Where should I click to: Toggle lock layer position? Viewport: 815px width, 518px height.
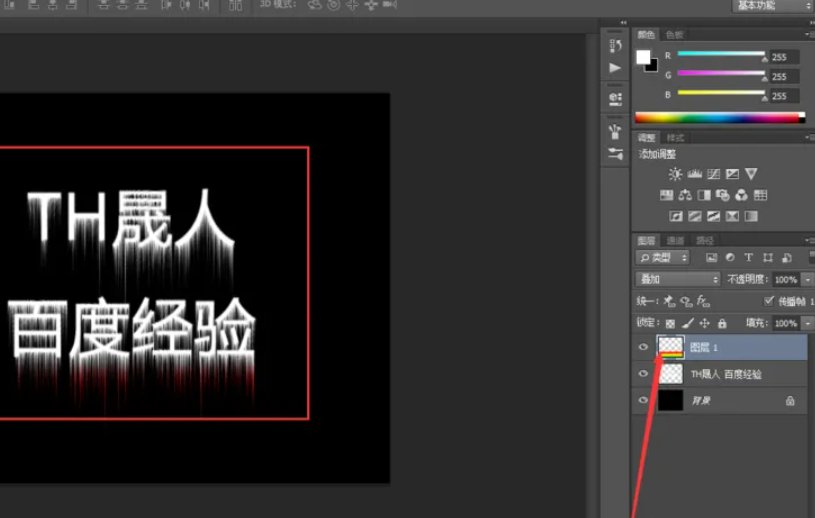[704, 323]
